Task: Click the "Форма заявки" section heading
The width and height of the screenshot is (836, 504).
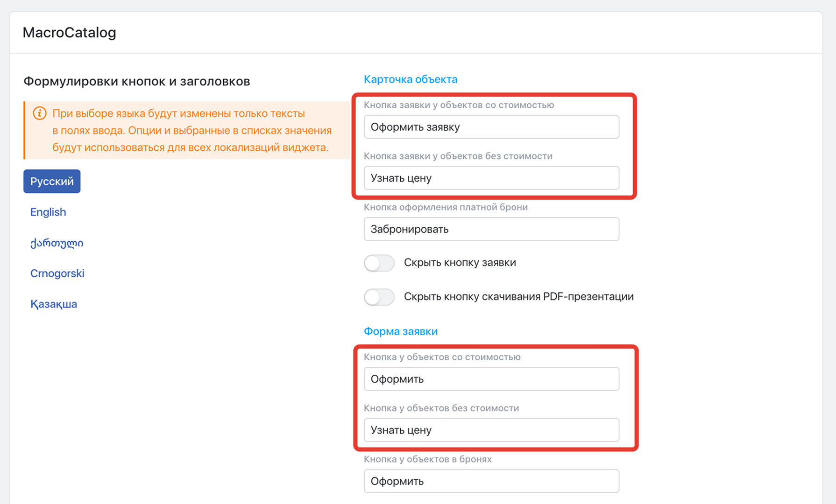Action: [x=401, y=331]
